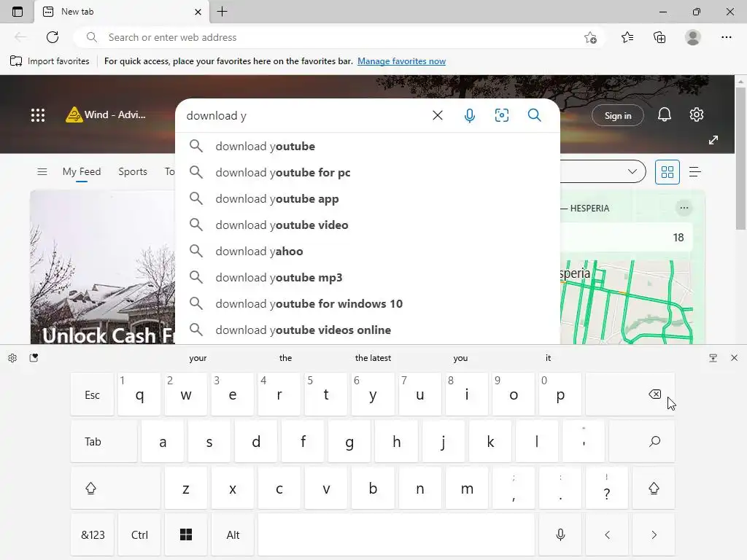Screen dimensions: 747x560
Task: Tap the Tab key
Action: (104, 441)
